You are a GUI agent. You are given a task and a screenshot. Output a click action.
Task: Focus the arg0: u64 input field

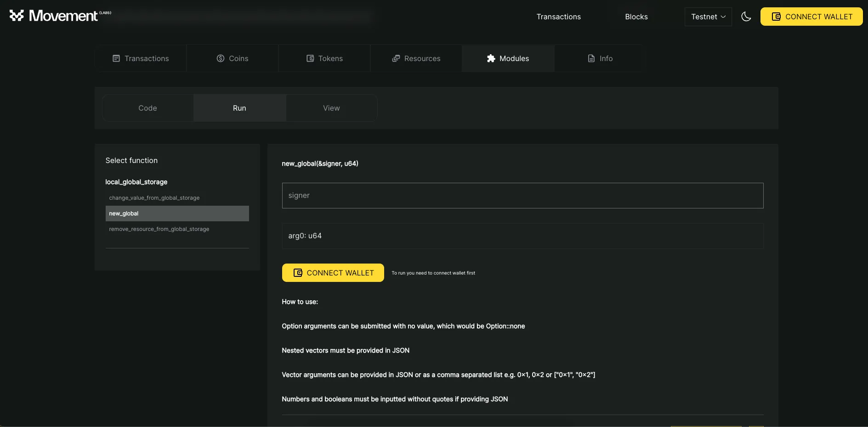[x=522, y=236]
